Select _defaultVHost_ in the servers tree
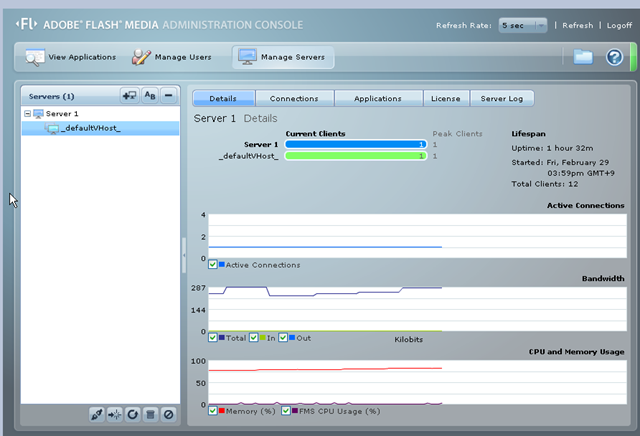Image resolution: width=640 pixels, height=436 pixels. point(100,128)
